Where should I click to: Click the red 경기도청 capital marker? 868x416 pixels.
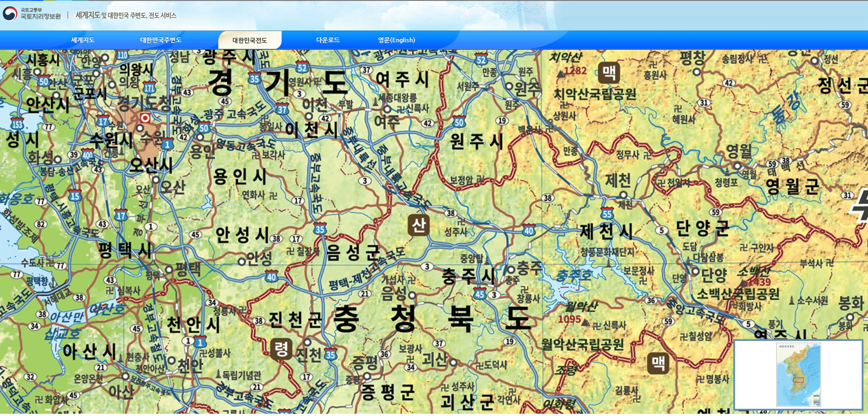pos(145,118)
